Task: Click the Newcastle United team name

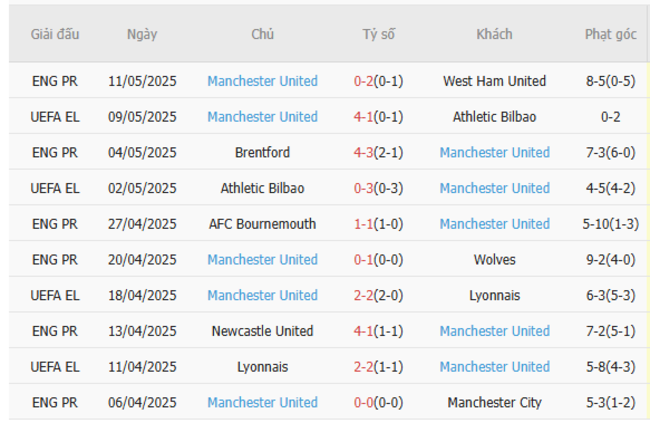Action: [263, 331]
